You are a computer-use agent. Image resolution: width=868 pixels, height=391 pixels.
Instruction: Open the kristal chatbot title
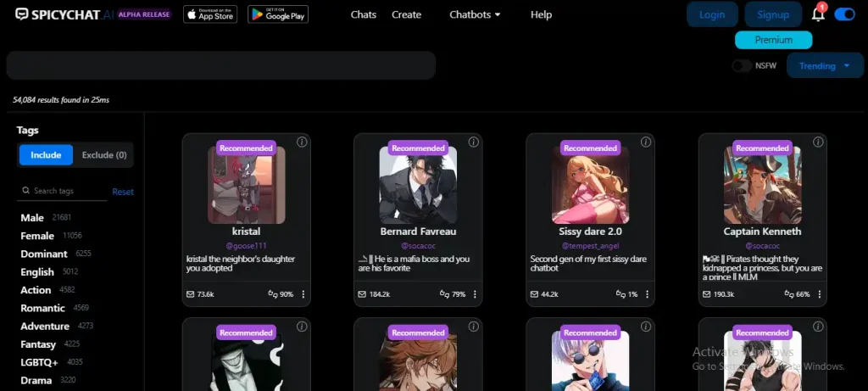tap(247, 232)
